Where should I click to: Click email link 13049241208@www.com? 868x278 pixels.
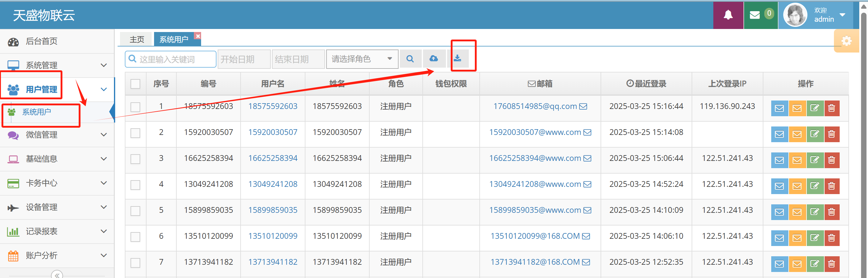point(535,184)
